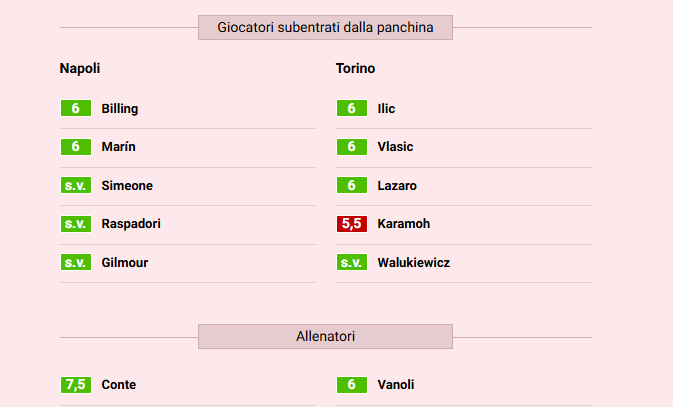Select coach name Vanoli
The height and width of the screenshot is (407, 673).
point(396,385)
